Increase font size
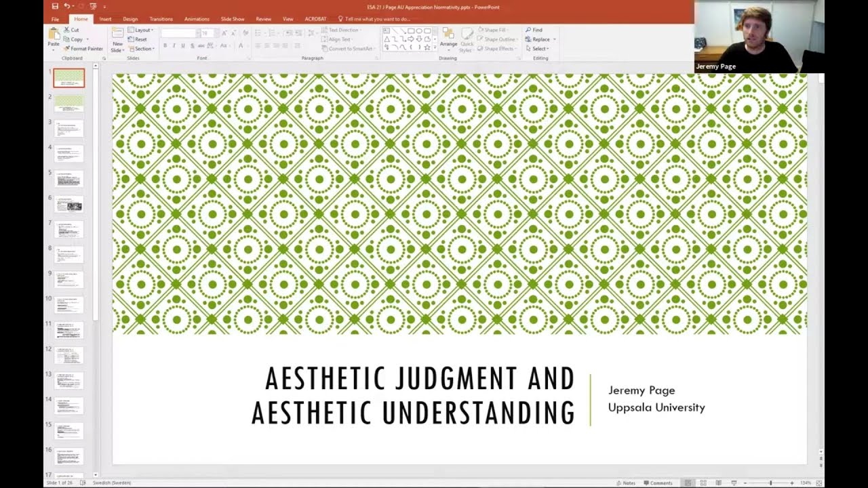The width and height of the screenshot is (868, 488). coord(224,33)
